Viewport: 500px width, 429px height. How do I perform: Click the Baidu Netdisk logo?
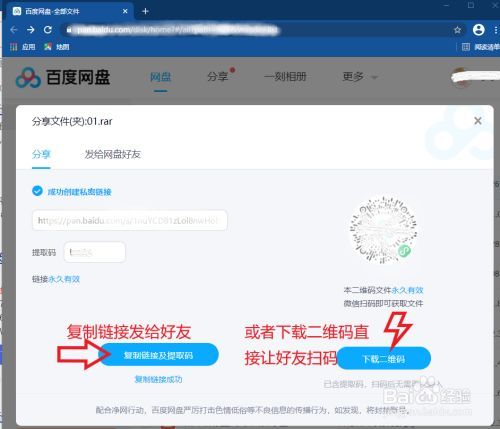click(63, 77)
